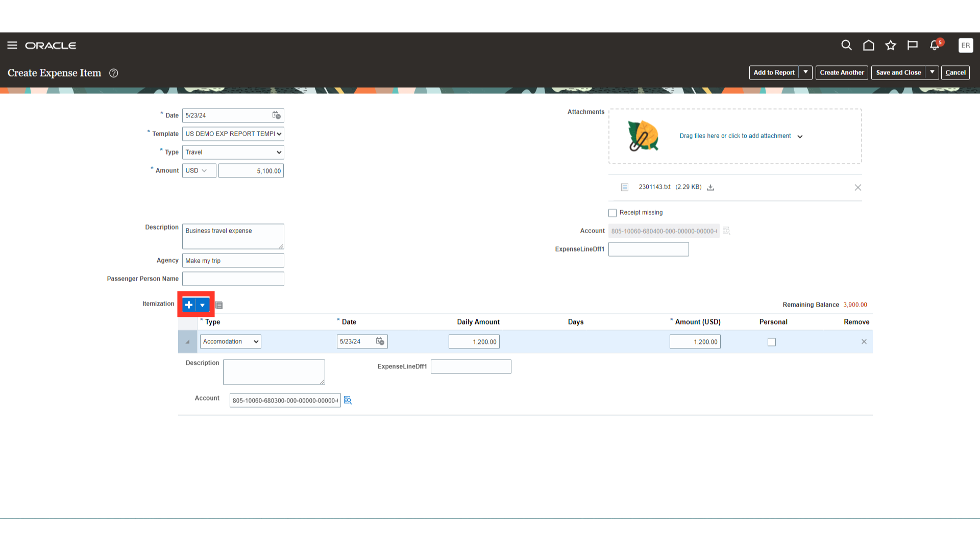980x551 pixels.
Task: Click the itemization Description textarea
Action: pyautogui.click(x=274, y=372)
